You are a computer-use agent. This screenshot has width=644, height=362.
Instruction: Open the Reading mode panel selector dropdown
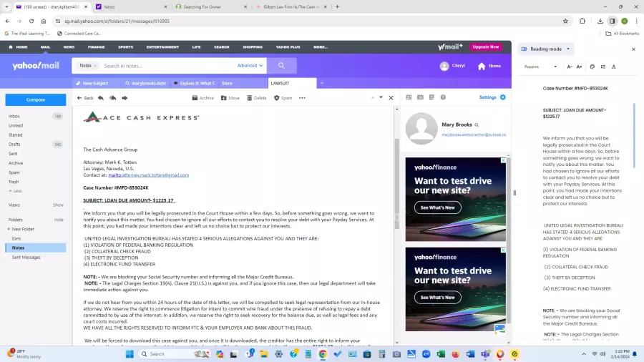(546, 49)
